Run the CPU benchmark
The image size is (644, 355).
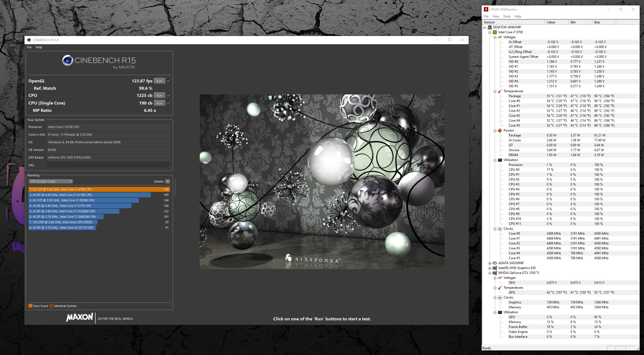point(160,95)
